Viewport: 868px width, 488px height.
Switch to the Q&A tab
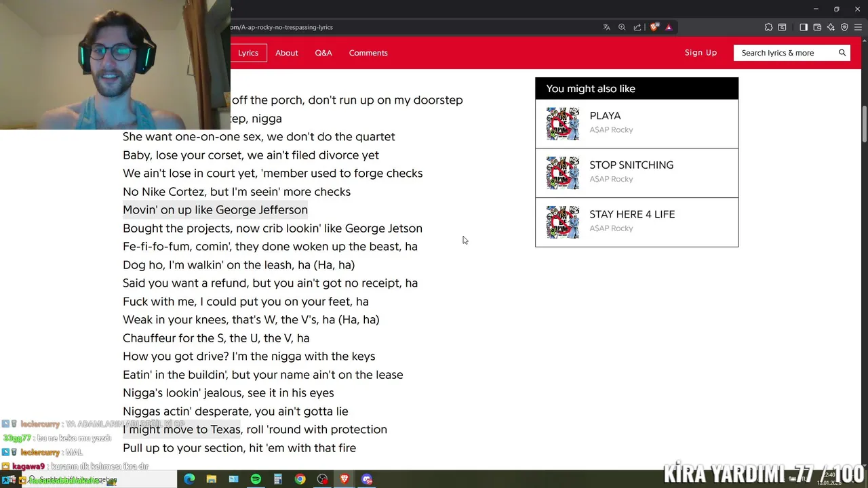(323, 53)
